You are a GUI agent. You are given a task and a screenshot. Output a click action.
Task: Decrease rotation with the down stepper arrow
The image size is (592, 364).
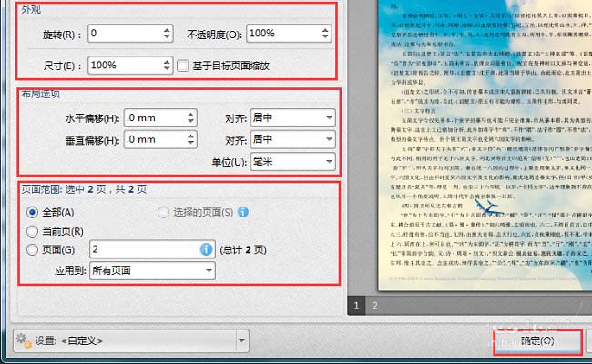[x=167, y=37]
